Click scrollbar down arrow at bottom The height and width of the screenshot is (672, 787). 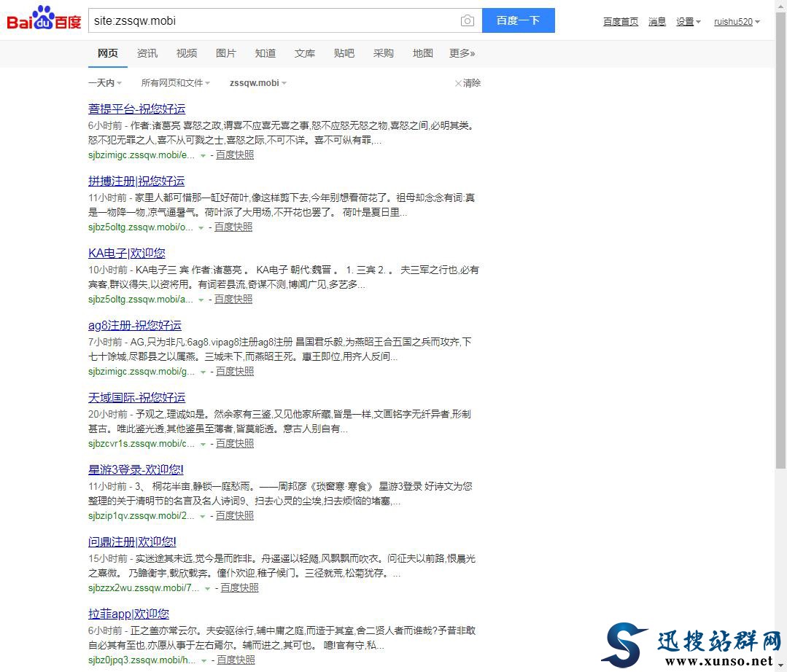(x=780, y=666)
